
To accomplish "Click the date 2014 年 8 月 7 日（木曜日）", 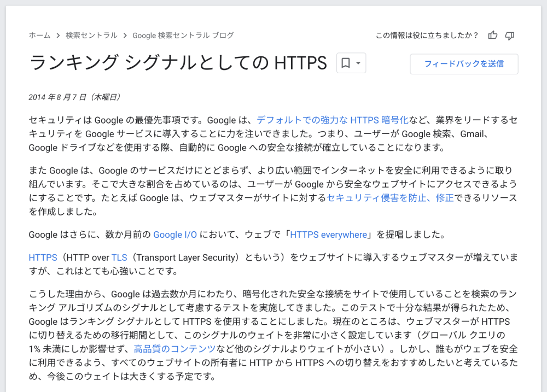I will [x=74, y=97].
